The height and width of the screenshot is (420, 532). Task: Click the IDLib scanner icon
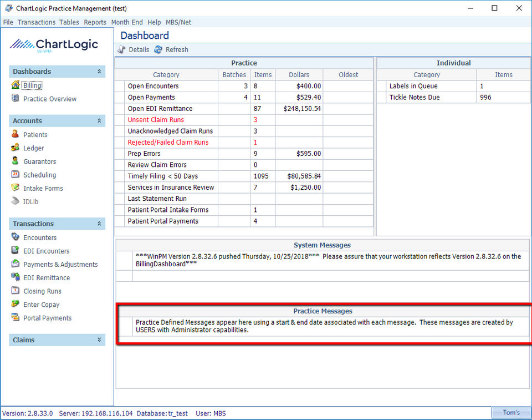pyautogui.click(x=16, y=201)
